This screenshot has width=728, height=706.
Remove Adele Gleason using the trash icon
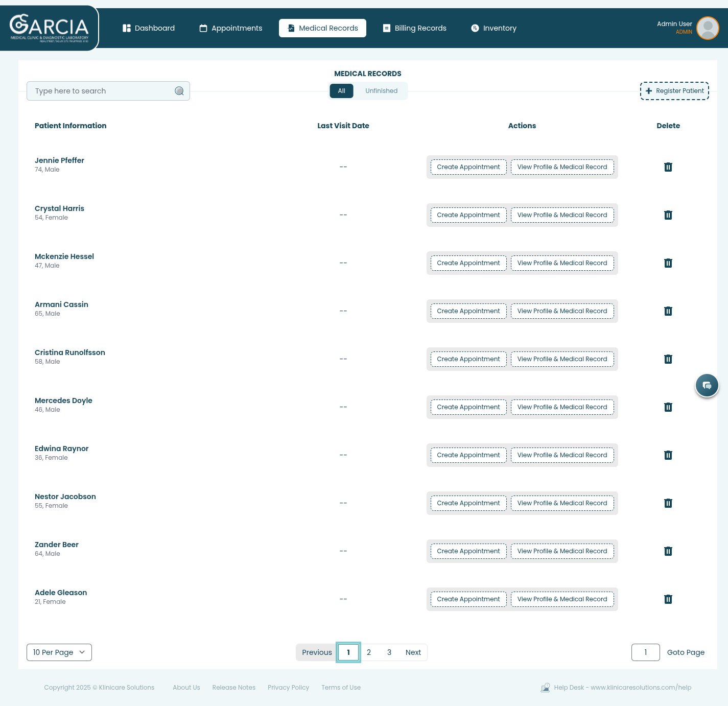tap(668, 599)
